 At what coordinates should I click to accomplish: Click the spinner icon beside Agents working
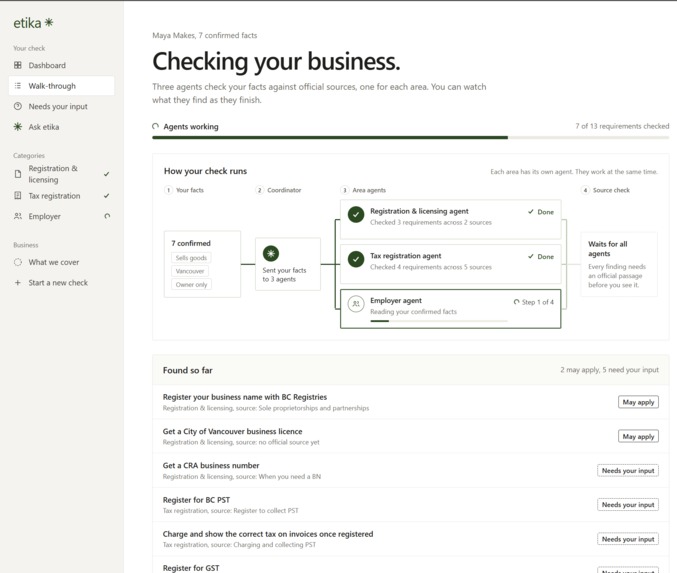(155, 126)
